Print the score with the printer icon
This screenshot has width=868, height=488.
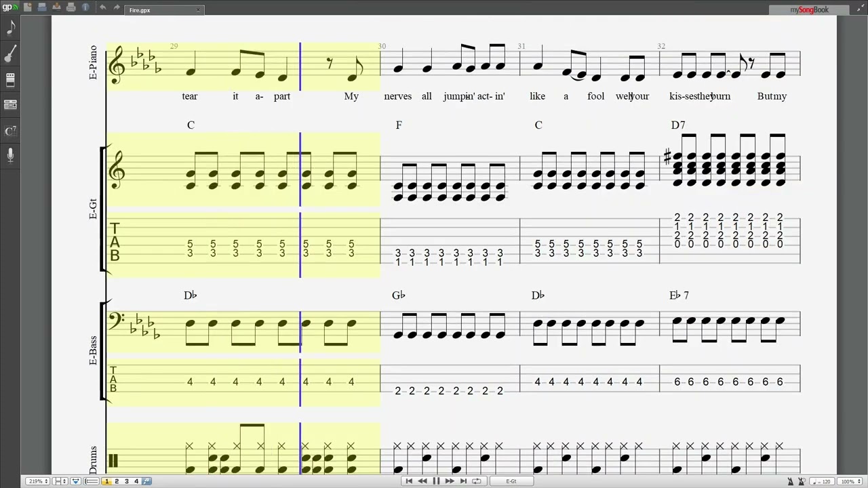pos(71,7)
